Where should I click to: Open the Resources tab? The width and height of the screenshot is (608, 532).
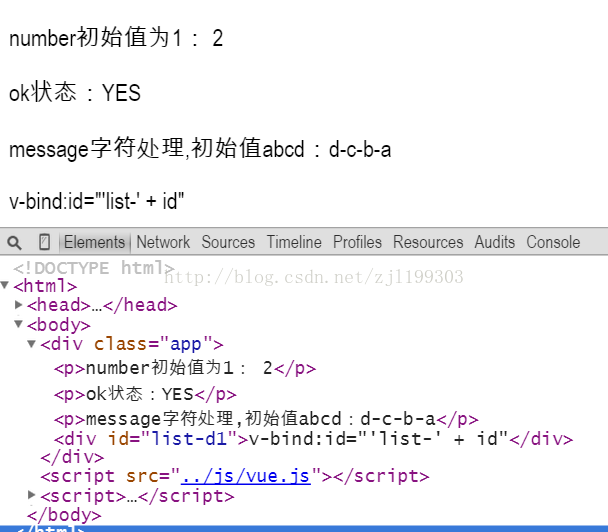click(428, 242)
